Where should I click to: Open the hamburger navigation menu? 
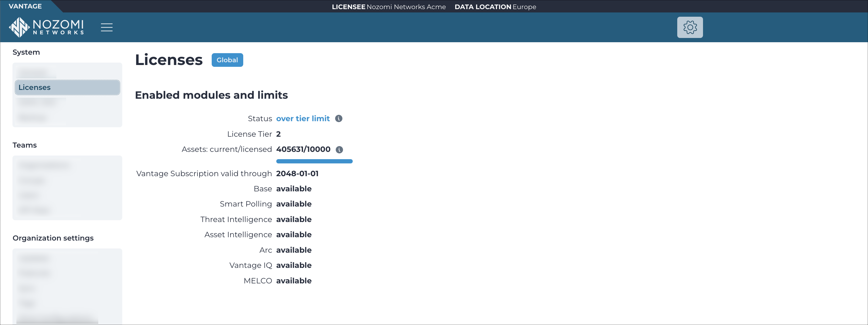point(107,27)
